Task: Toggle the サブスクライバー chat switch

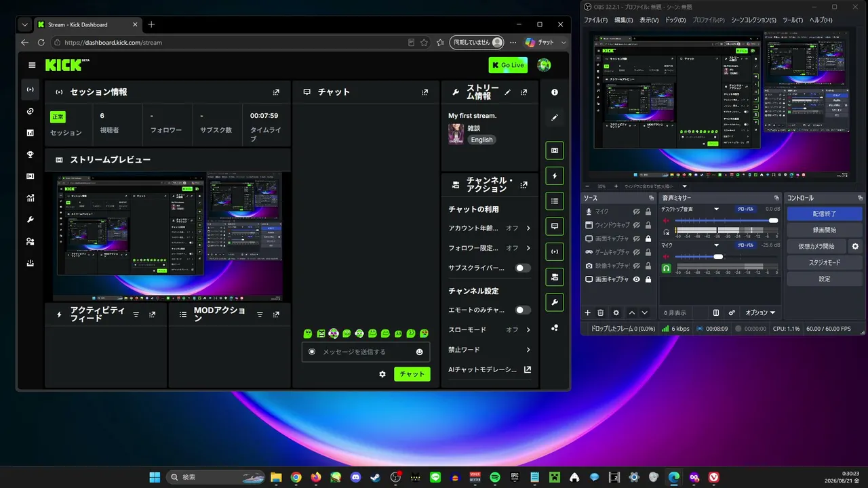Action: point(523,268)
